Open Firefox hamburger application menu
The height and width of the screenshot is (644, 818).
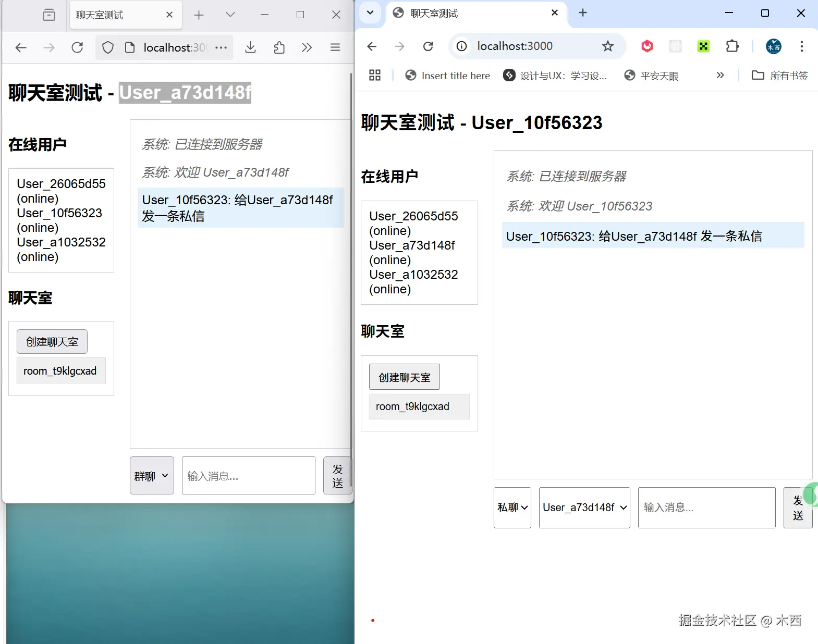click(x=335, y=47)
